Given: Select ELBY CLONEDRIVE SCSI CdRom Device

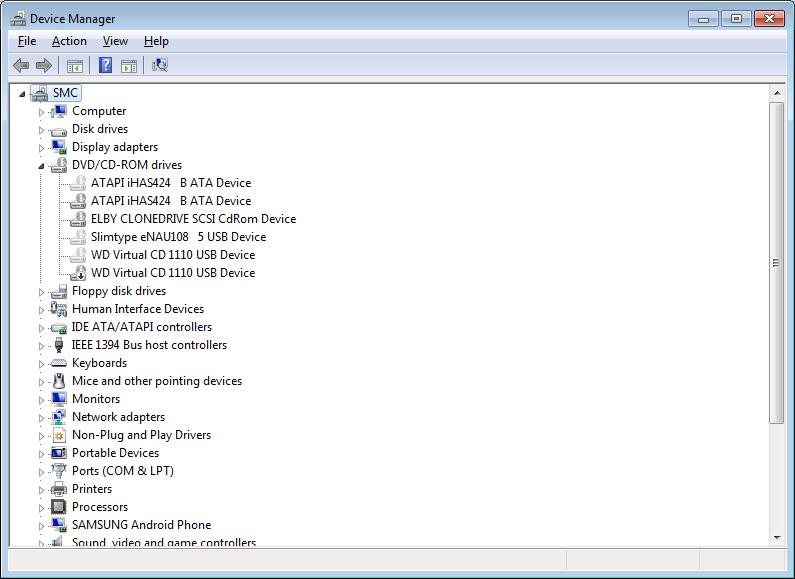Looking at the screenshot, I should [193, 219].
